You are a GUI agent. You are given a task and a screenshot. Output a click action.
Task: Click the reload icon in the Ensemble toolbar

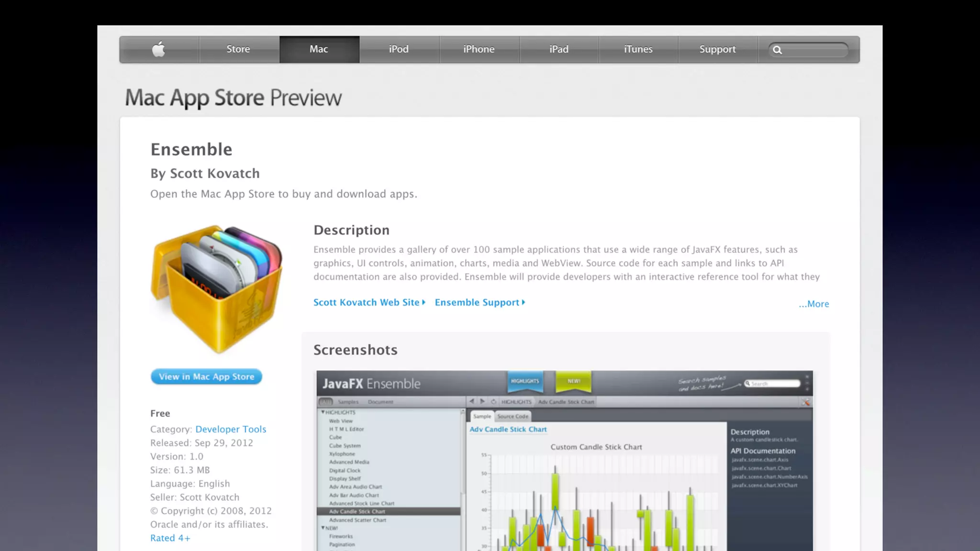pyautogui.click(x=493, y=401)
